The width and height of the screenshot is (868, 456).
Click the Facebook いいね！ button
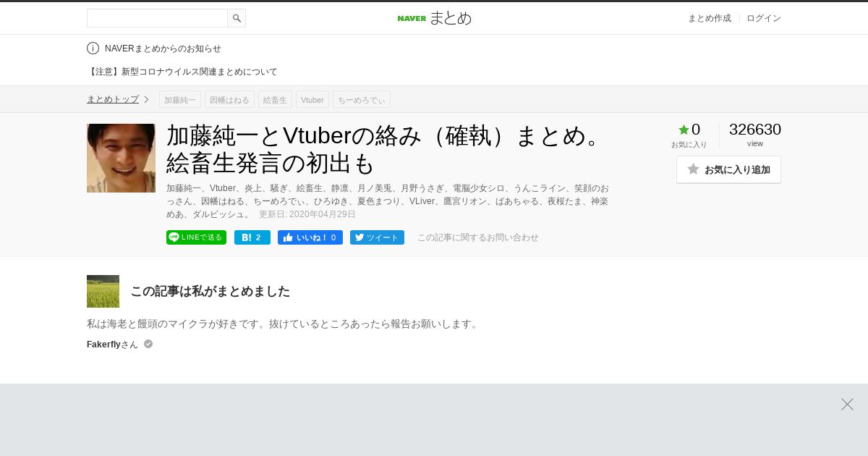(x=310, y=237)
